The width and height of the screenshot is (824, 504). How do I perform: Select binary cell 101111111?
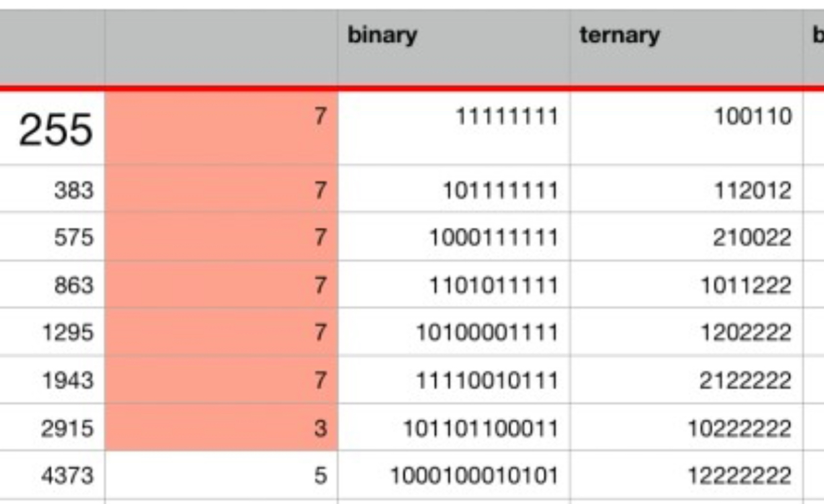[500, 190]
